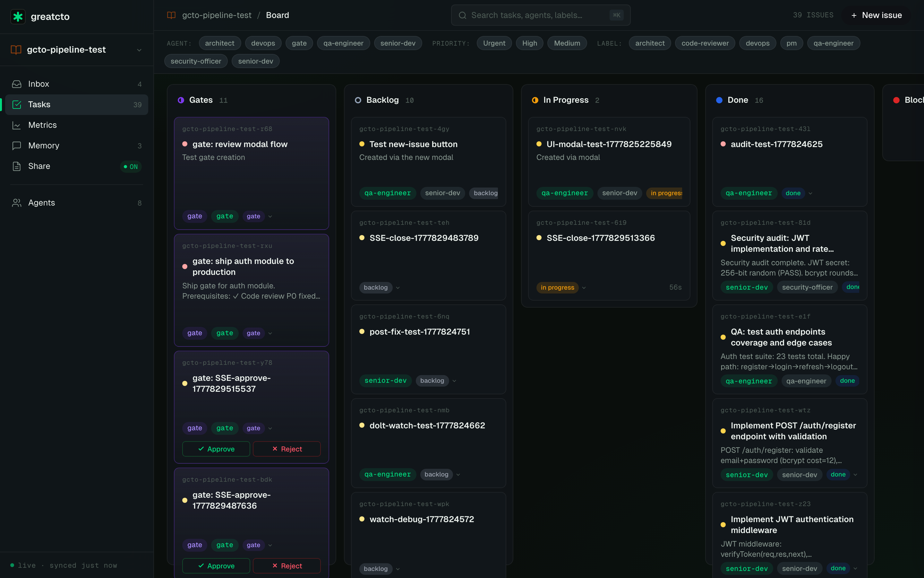Open the Memory page

tap(77, 146)
